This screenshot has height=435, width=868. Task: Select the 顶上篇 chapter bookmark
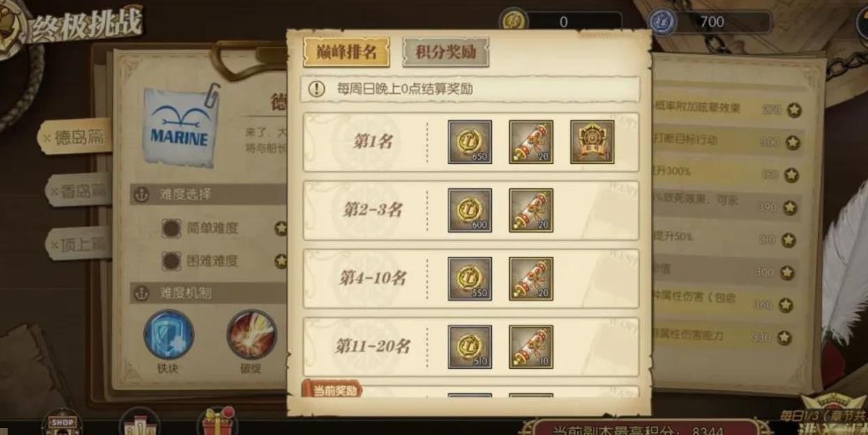(77, 244)
